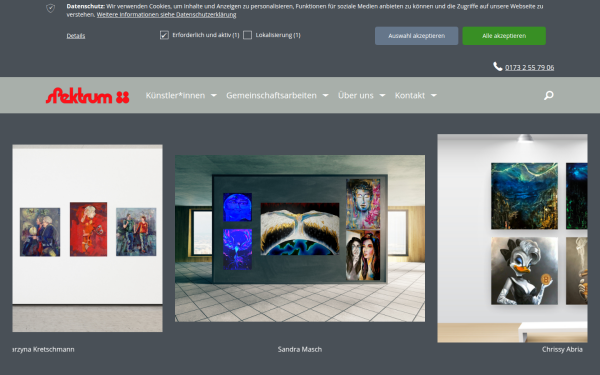Viewport: 600px width, 375px height.
Task: Open the Kontakt menu
Action: click(410, 95)
